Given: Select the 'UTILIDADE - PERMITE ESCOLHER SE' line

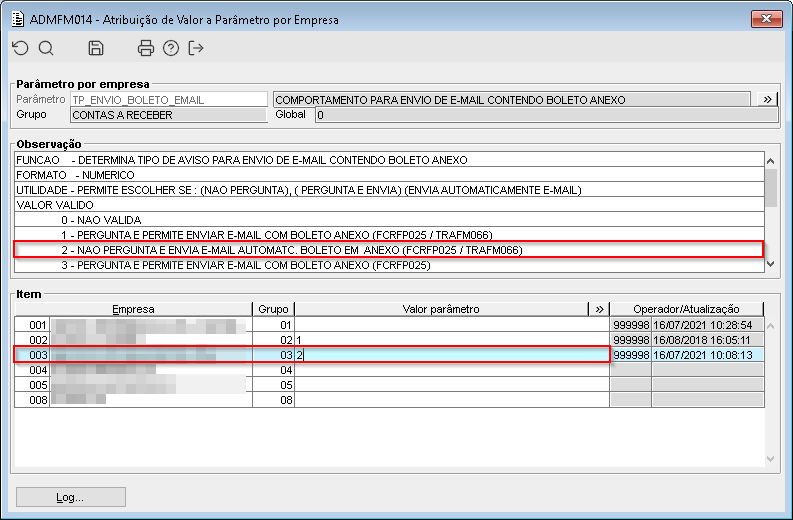Looking at the screenshot, I should 389,190.
